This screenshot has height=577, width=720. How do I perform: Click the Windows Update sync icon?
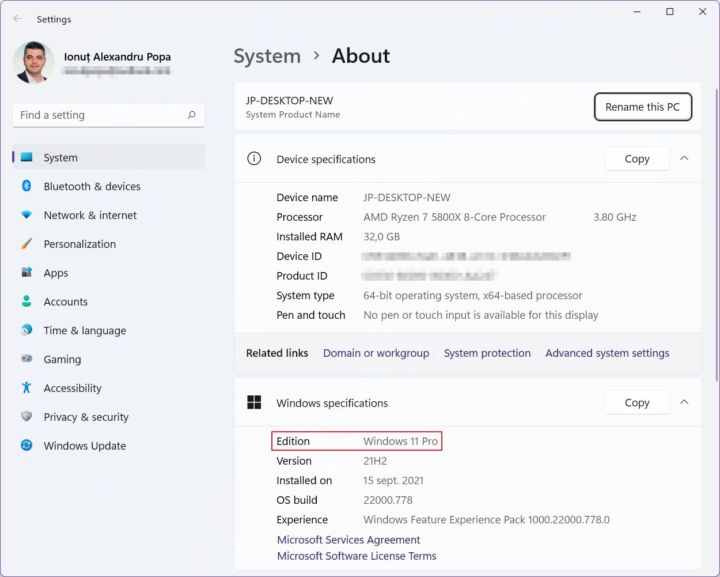[x=27, y=445]
